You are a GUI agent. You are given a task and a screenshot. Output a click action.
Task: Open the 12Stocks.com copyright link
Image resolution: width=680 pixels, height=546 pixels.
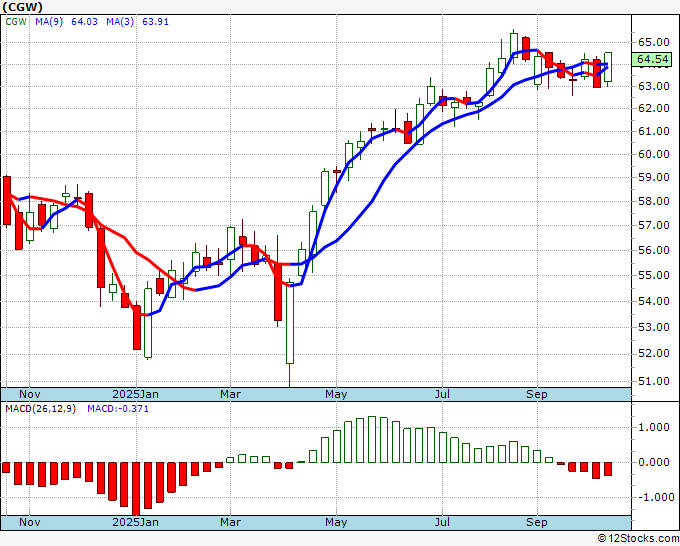(638, 539)
